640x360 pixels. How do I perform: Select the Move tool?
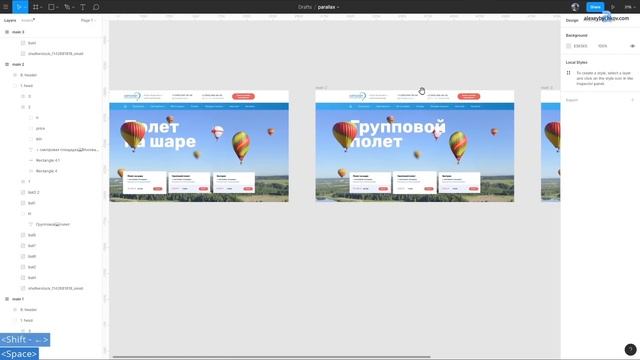[x=18, y=7]
